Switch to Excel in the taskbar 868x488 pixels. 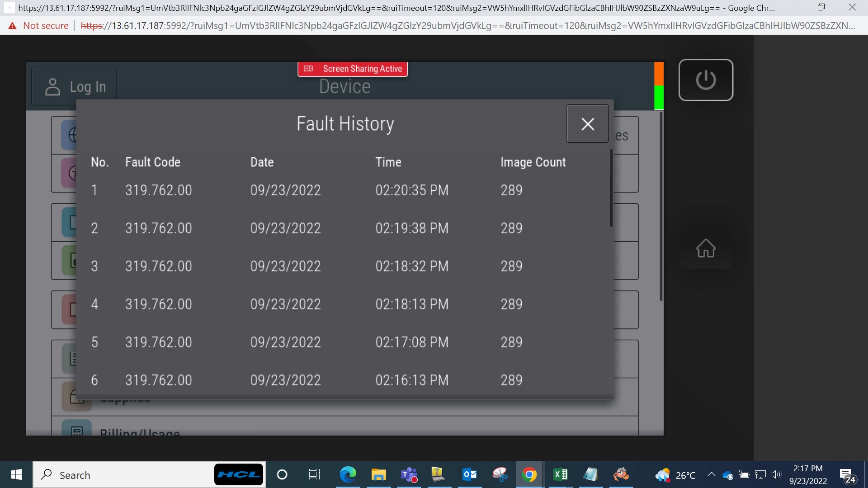(x=560, y=474)
